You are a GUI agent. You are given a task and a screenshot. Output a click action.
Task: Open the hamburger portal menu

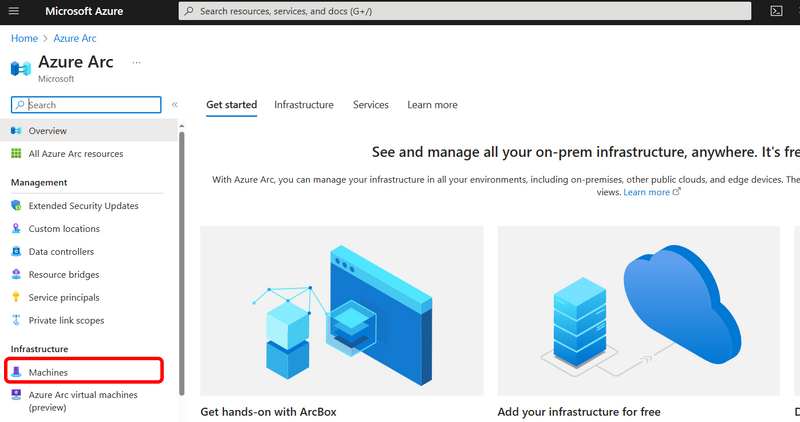[x=14, y=11]
